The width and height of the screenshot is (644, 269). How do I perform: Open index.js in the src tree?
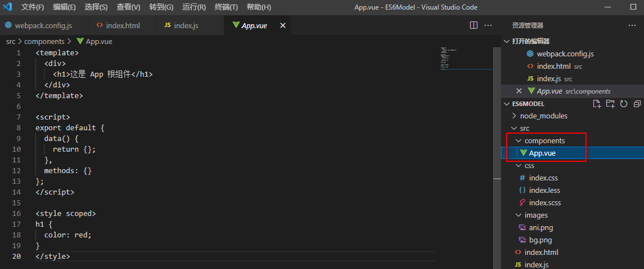[573, 264]
